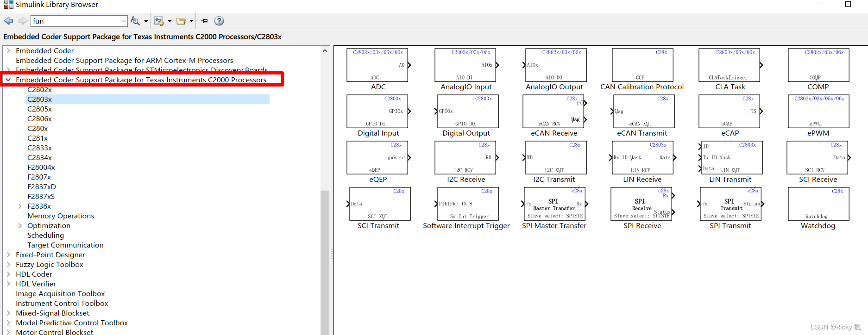
Task: Select the C2802x library
Action: pyautogui.click(x=39, y=89)
